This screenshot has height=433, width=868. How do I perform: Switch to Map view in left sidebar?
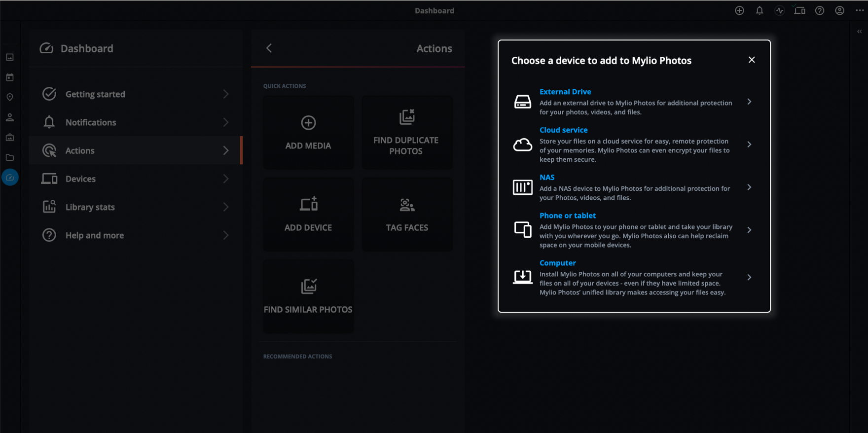point(10,97)
